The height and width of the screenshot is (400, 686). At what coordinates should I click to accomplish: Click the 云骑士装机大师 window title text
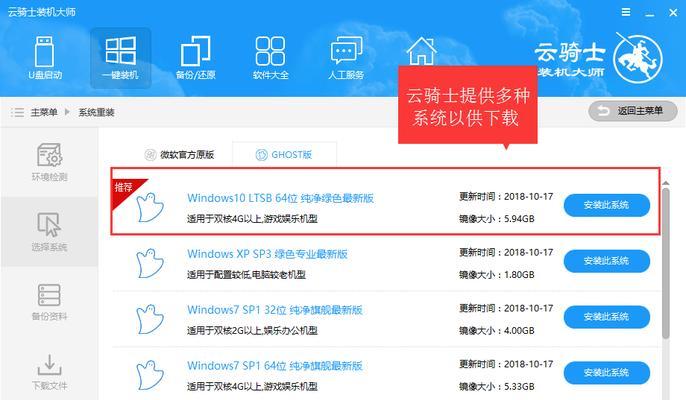click(42, 12)
